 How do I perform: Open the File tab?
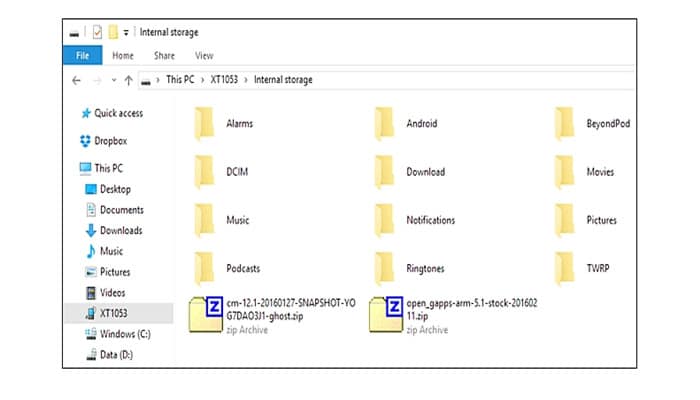click(x=83, y=56)
